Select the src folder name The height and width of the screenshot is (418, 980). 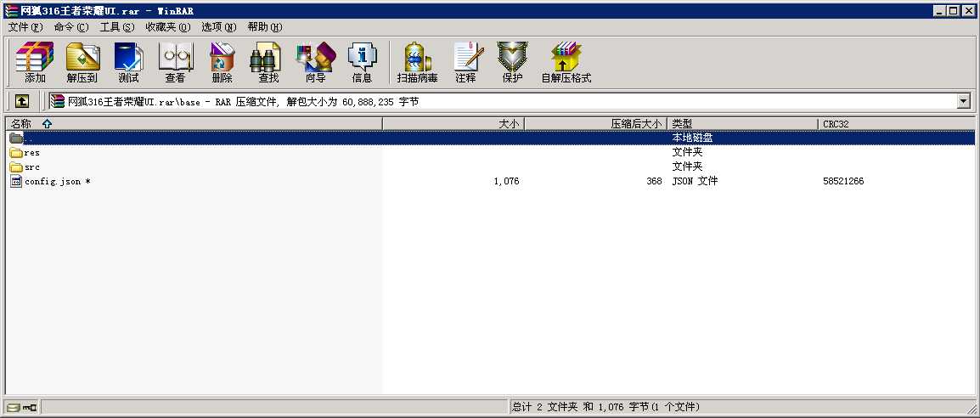click(32, 167)
